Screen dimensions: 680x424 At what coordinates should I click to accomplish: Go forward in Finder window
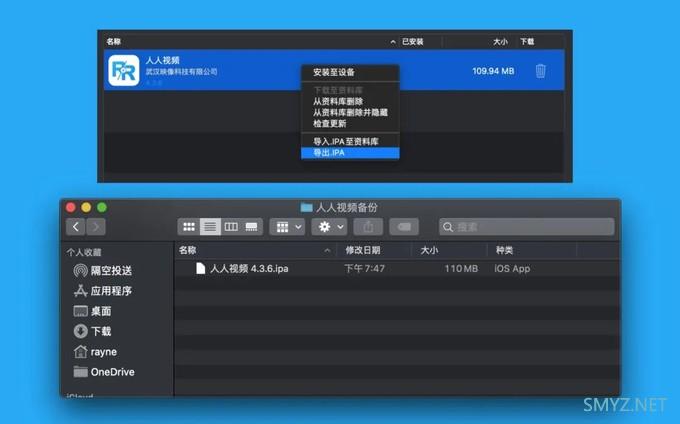(x=96, y=227)
